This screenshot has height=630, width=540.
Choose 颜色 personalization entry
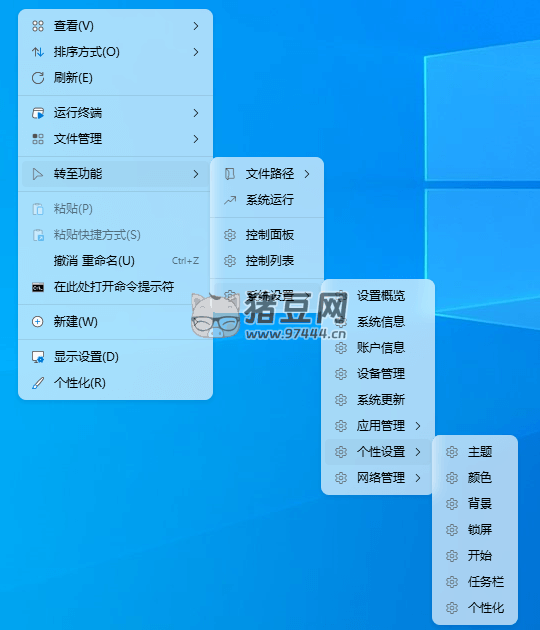pos(475,478)
